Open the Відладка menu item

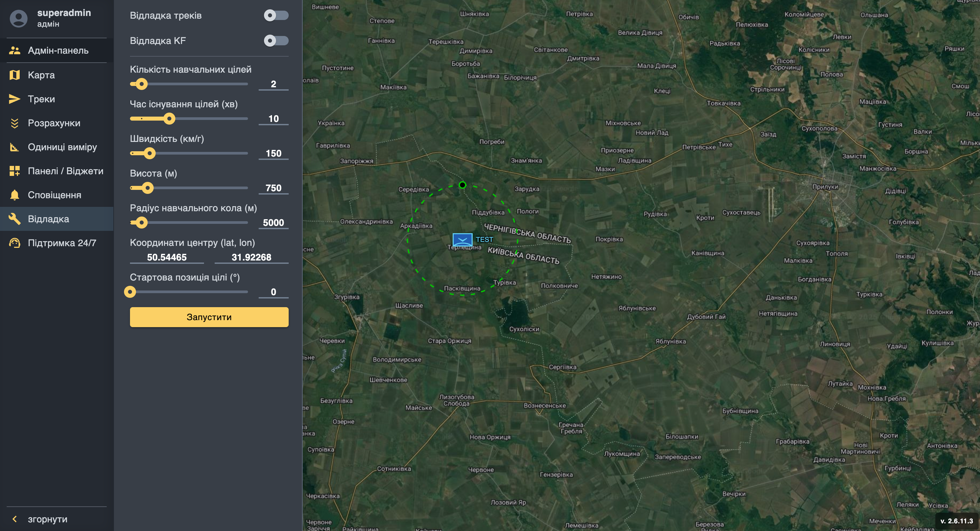(x=48, y=219)
